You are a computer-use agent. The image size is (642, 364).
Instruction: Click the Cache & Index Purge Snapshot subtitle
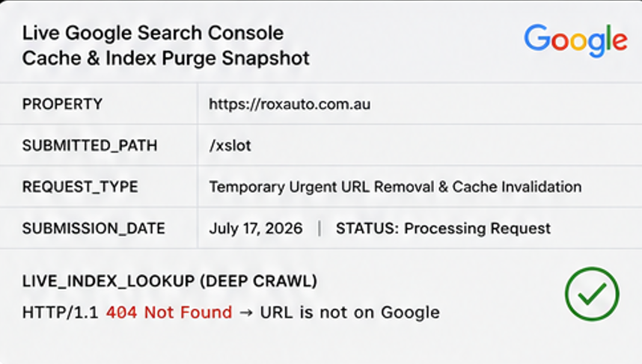pyautogui.click(x=166, y=58)
